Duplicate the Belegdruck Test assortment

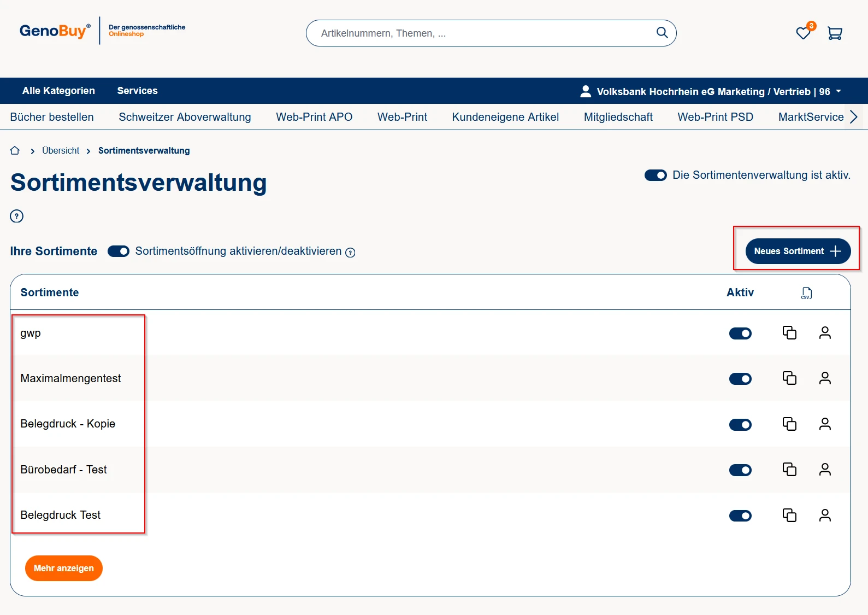coord(789,515)
